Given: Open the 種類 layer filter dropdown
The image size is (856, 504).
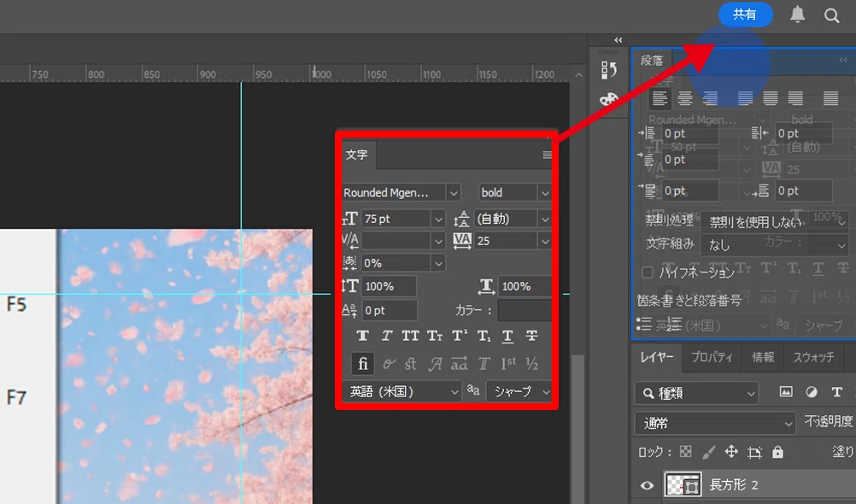Looking at the screenshot, I should click(x=696, y=393).
